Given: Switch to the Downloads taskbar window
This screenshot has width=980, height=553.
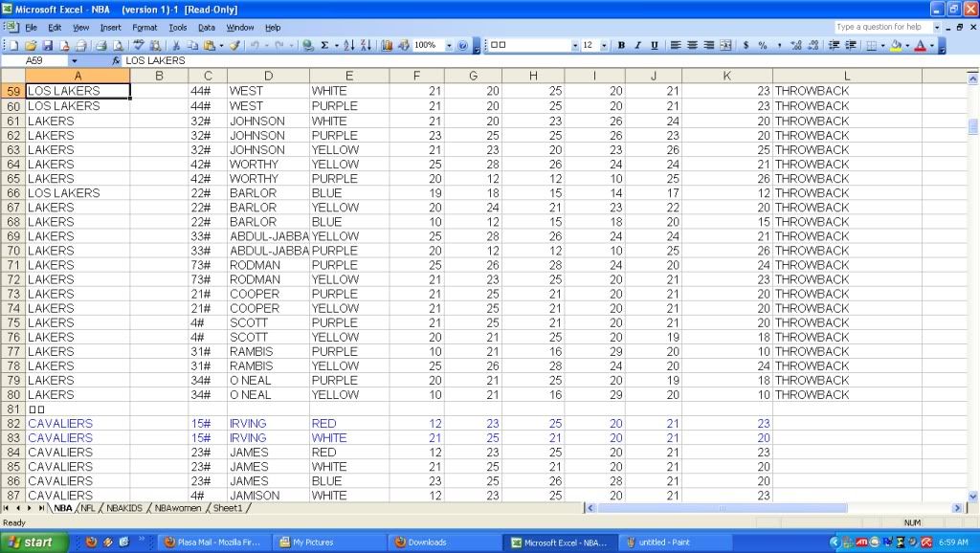Looking at the screenshot, I should (x=444, y=542).
